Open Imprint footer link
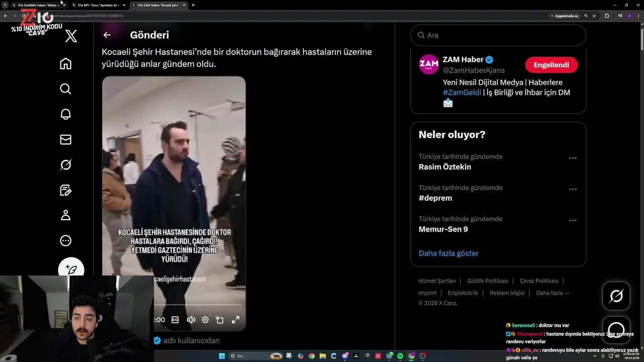The image size is (644, 362). (x=427, y=293)
